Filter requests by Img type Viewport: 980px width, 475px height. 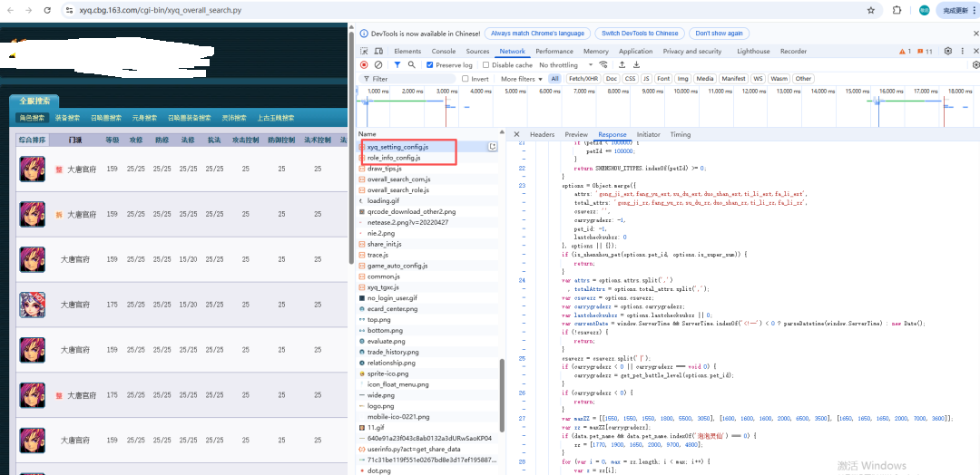[x=682, y=79]
